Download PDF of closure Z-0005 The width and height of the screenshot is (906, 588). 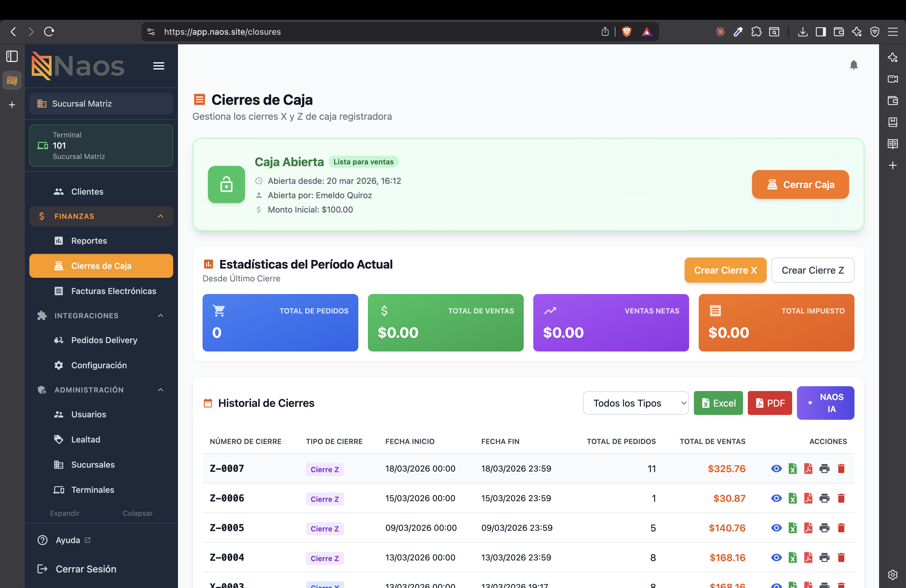click(x=808, y=528)
